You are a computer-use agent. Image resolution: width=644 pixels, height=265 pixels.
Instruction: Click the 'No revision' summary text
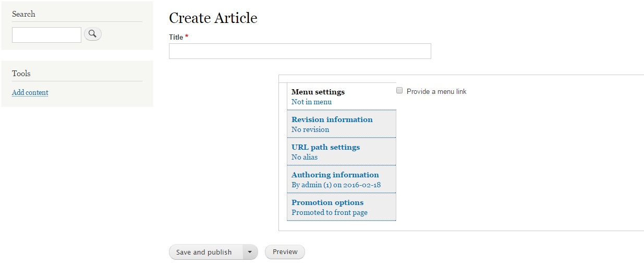point(310,129)
